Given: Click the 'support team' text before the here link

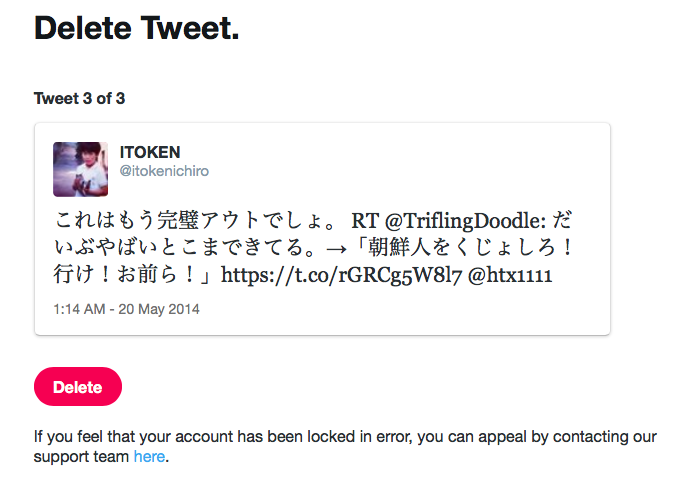Looking at the screenshot, I should (x=81, y=457).
